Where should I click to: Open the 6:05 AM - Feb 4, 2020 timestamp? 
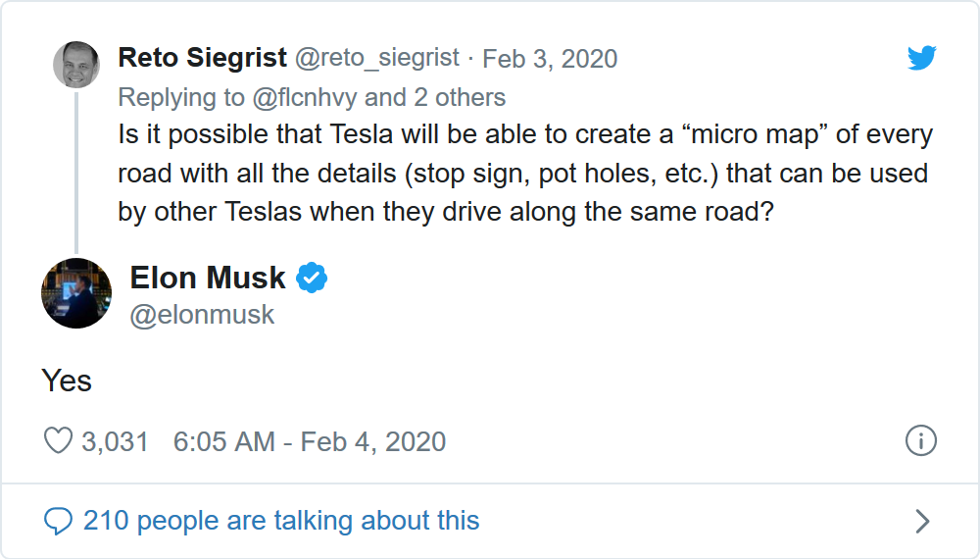[x=310, y=441]
